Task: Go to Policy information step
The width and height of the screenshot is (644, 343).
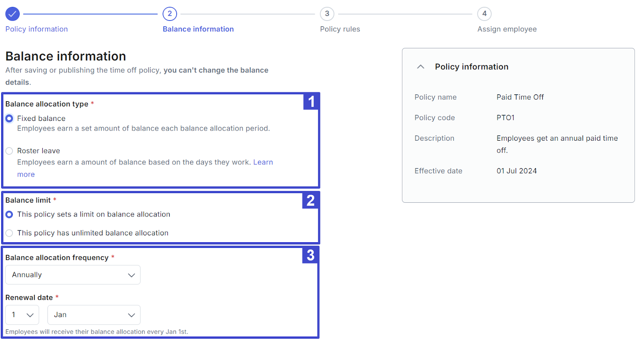Action: [37, 29]
